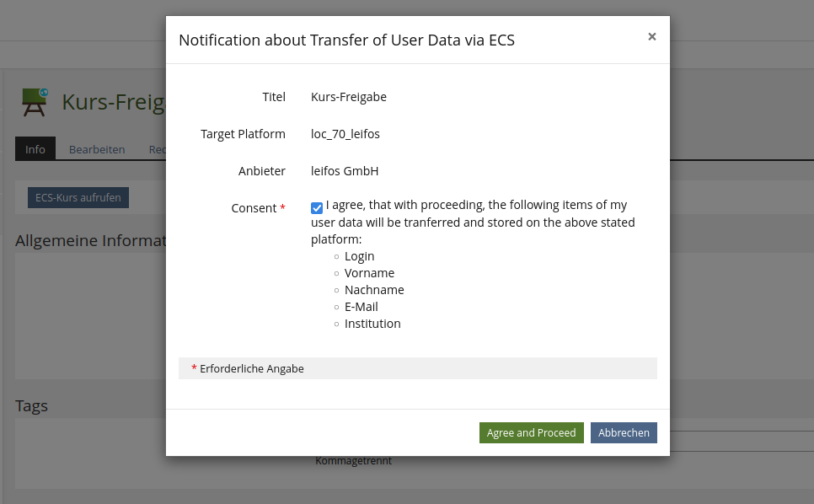The image size is (814, 504).
Task: Click the Kurs-Freigabe page heading
Action: tap(113, 103)
